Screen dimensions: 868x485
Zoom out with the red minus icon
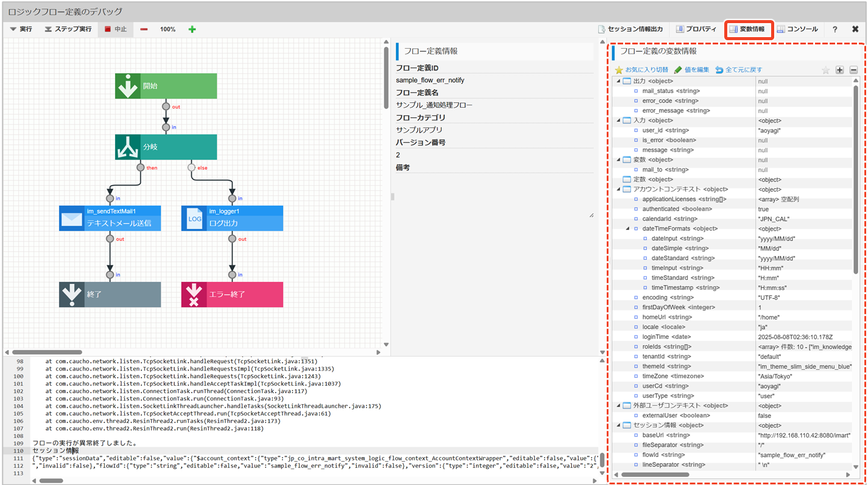point(144,29)
